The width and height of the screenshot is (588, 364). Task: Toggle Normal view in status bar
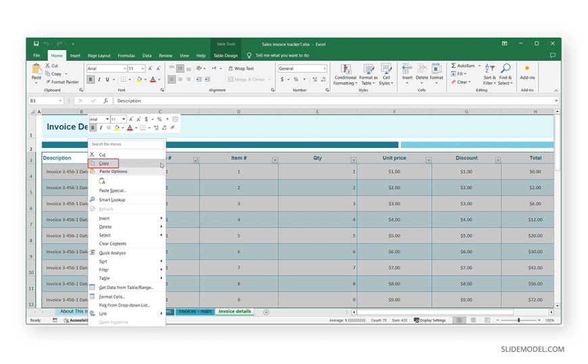pyautogui.click(x=459, y=321)
